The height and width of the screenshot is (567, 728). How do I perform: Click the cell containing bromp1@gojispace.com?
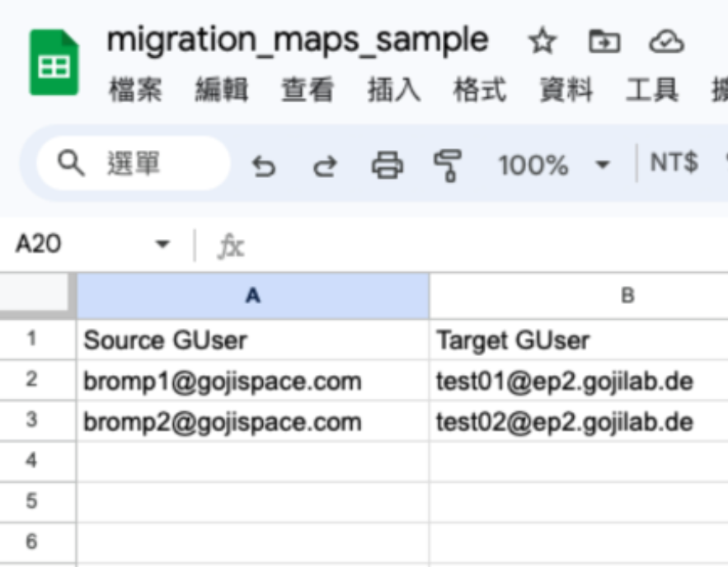[x=253, y=381]
